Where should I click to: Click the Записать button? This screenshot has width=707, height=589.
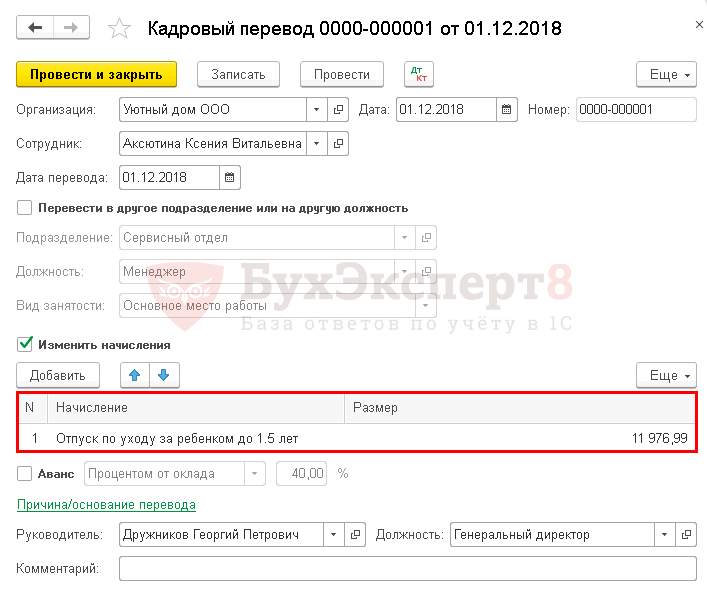(x=239, y=74)
